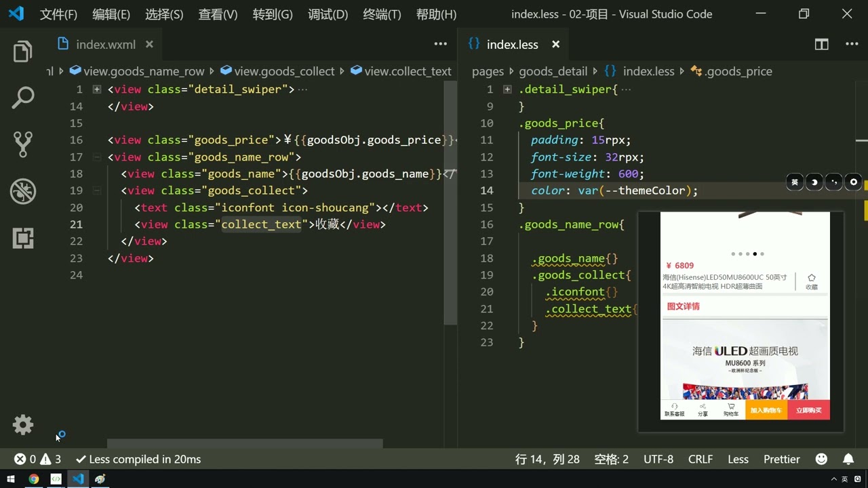Open the 编辑(E) menu
Screen dimensions: 868x488
tap(111, 14)
